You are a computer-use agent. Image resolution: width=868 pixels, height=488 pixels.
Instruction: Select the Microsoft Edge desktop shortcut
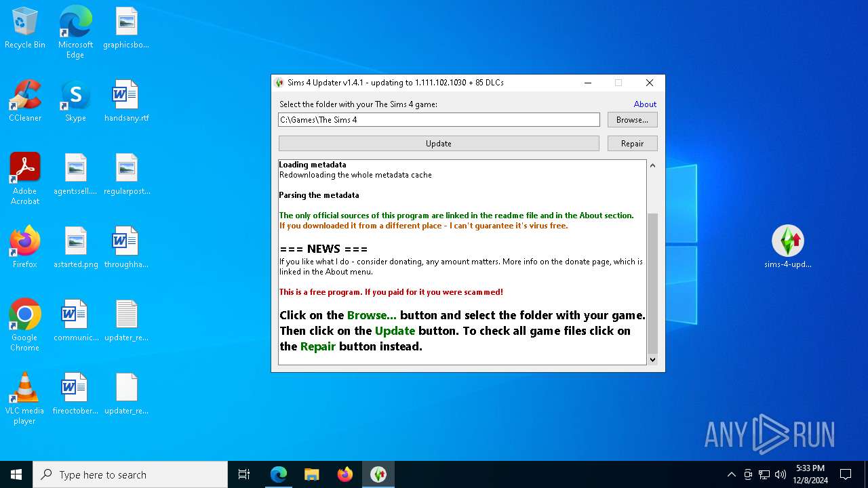pos(75,33)
